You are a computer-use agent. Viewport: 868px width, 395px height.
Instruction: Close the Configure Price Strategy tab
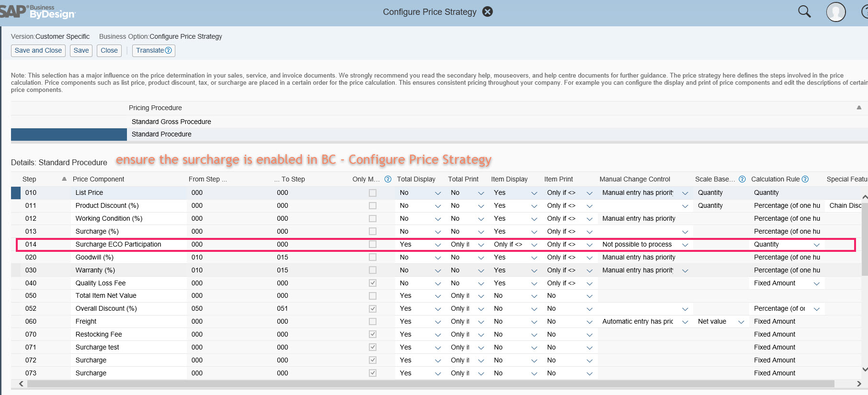tap(487, 12)
